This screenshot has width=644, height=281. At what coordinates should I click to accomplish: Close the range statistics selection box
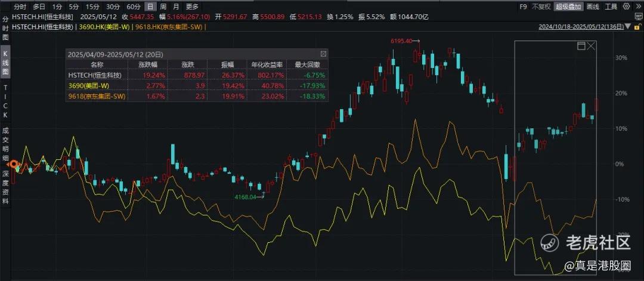(591, 45)
